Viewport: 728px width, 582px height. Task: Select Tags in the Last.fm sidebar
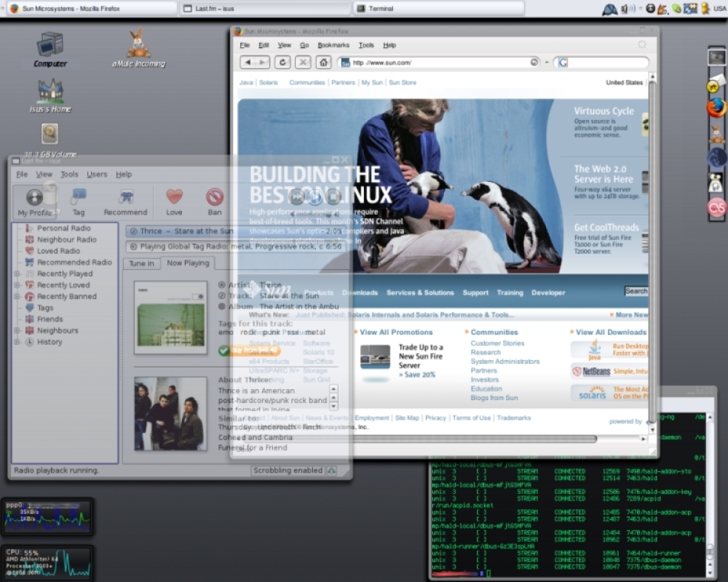44,308
